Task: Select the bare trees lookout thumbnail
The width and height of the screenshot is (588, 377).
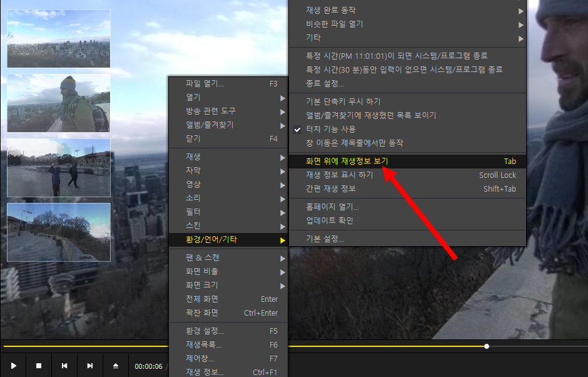Action: [59, 232]
